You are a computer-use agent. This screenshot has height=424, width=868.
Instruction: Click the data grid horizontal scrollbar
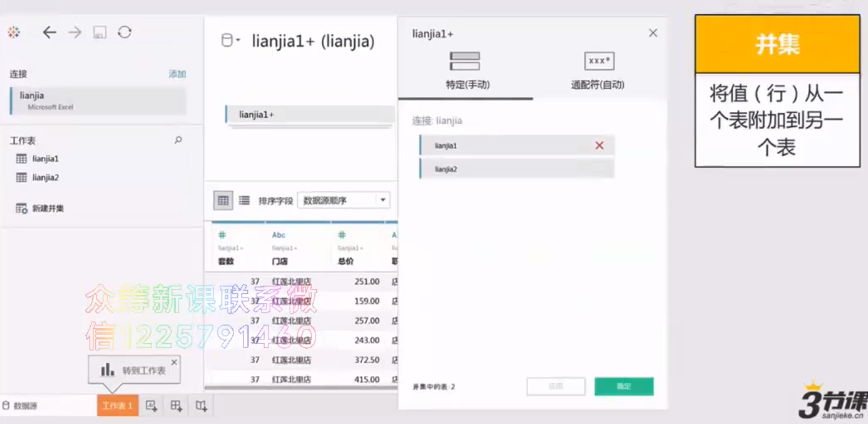click(301, 389)
